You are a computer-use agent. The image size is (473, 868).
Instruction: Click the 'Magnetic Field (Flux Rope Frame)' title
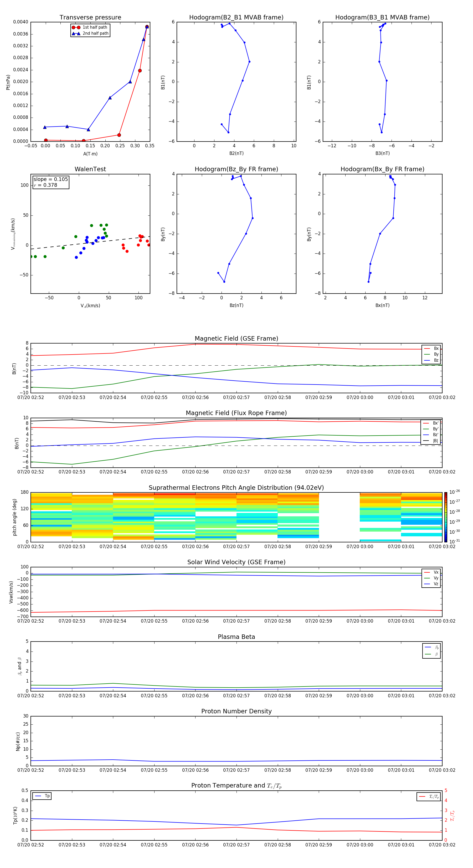[236, 413]
